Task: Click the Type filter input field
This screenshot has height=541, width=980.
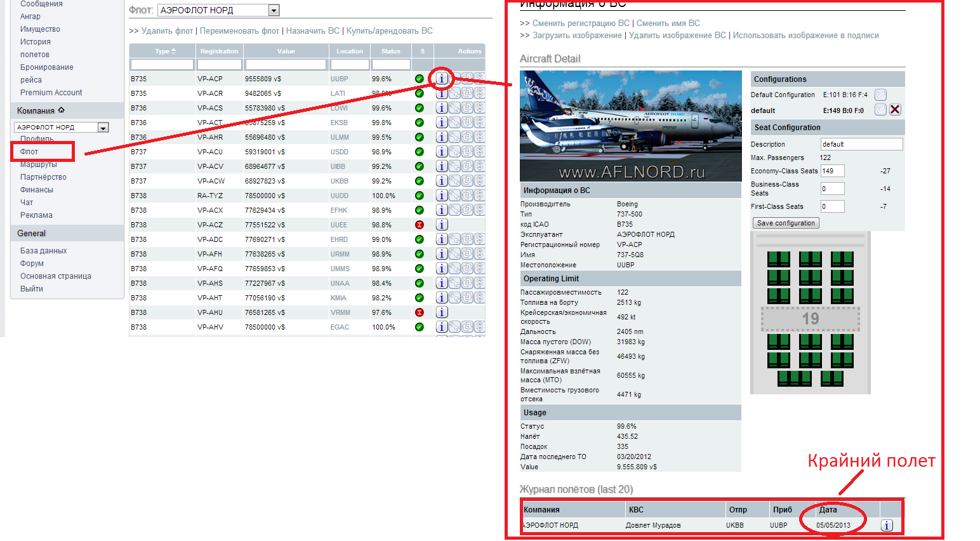Action: pos(162,65)
